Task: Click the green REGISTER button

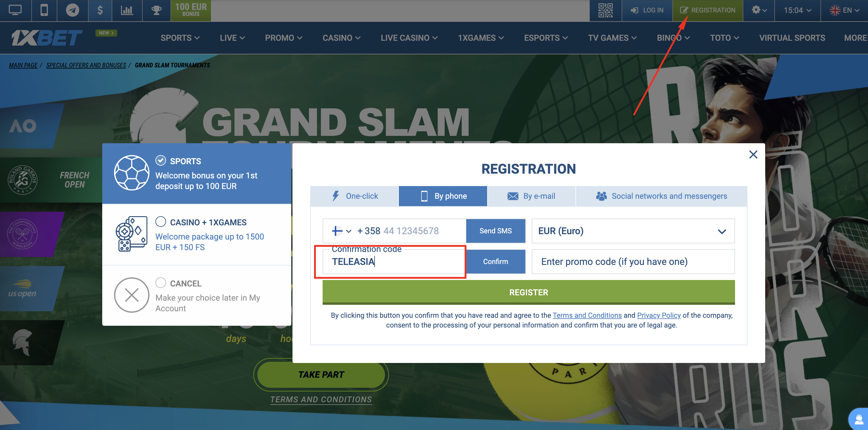Action: point(529,292)
